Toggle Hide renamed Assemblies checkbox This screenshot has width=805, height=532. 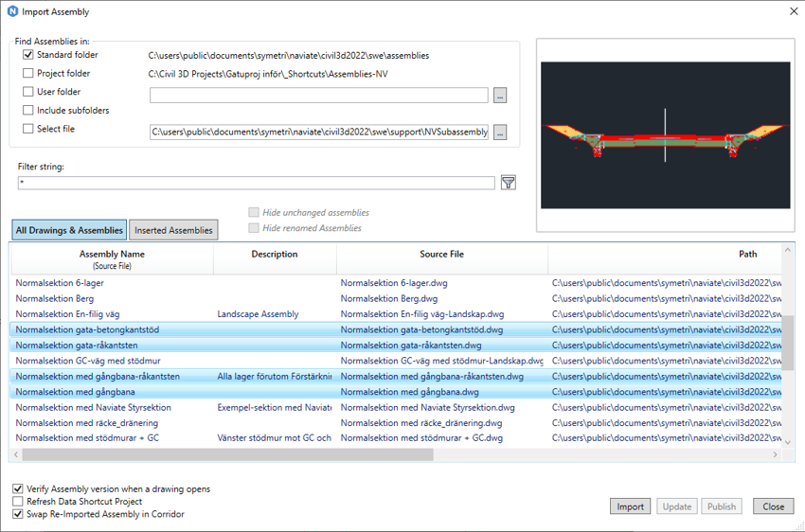(x=254, y=228)
